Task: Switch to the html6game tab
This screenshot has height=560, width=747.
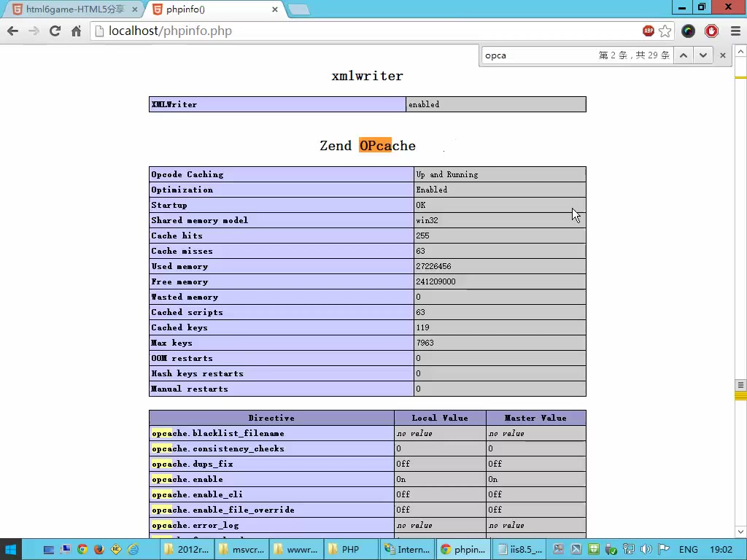Action: 74,9
